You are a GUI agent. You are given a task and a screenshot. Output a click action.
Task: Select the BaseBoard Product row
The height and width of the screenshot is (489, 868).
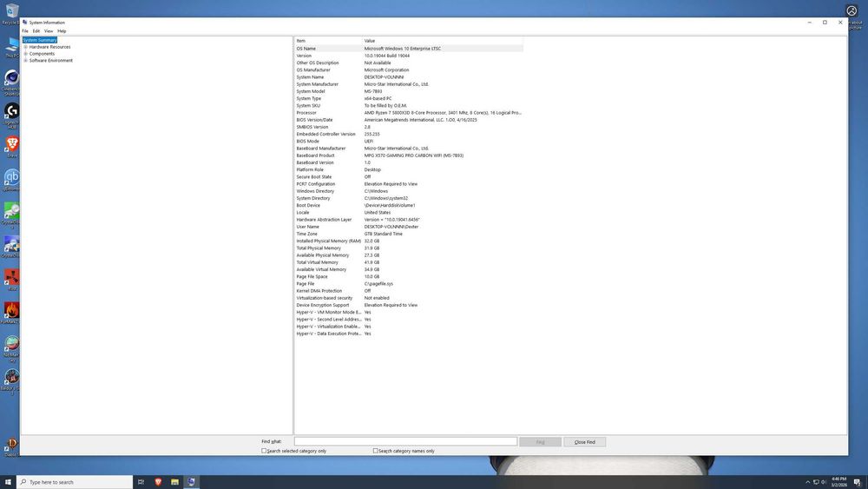pyautogui.click(x=409, y=155)
